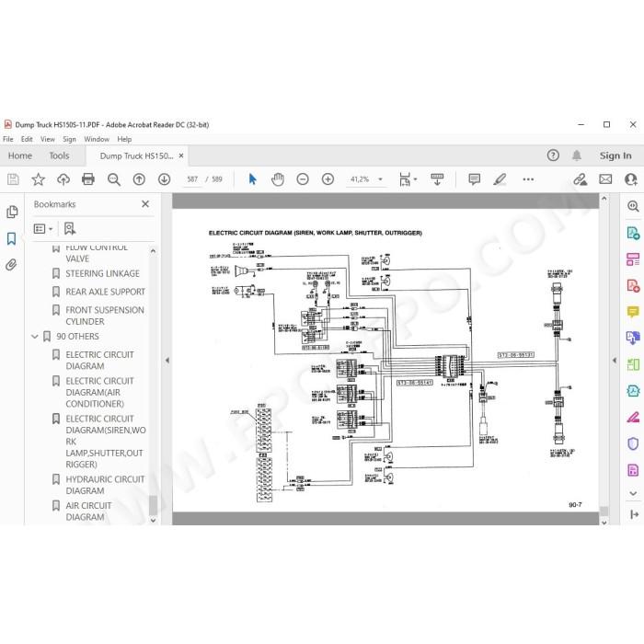The image size is (644, 644).
Task: Zoom in with plus button
Action: pyautogui.click(x=328, y=179)
